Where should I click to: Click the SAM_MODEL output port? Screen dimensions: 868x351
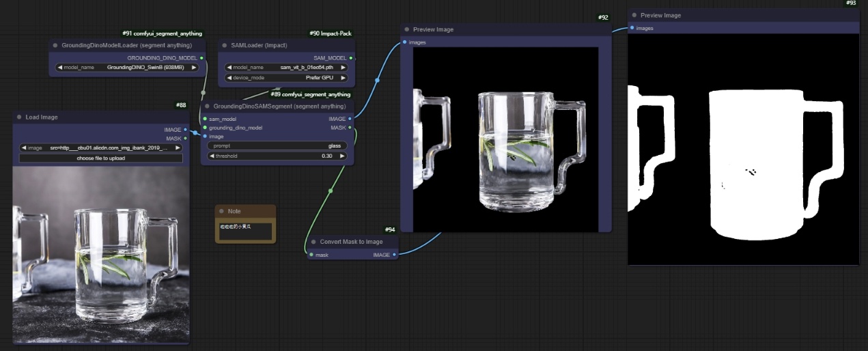coord(350,58)
